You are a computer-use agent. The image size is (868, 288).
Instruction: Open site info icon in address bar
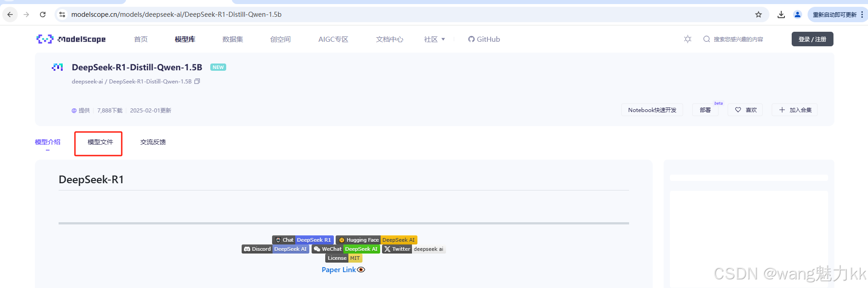click(62, 15)
